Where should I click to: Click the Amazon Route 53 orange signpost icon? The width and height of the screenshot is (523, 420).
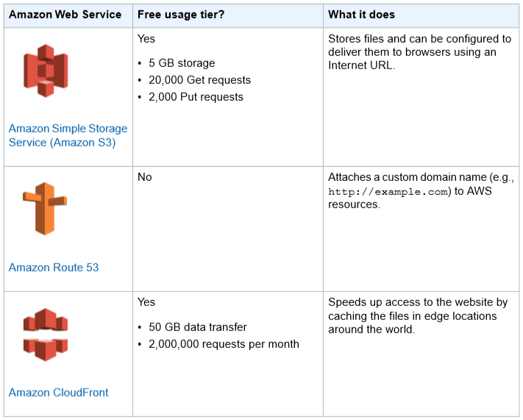tap(45, 208)
